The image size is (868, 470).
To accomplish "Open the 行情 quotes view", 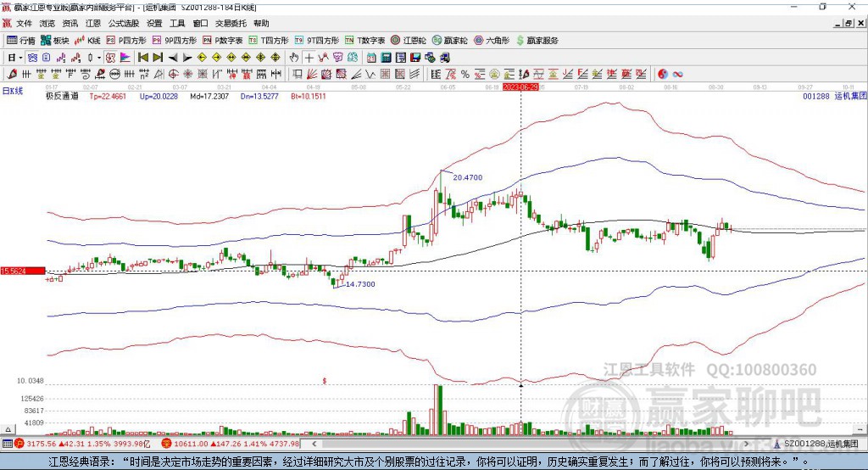I will point(21,41).
